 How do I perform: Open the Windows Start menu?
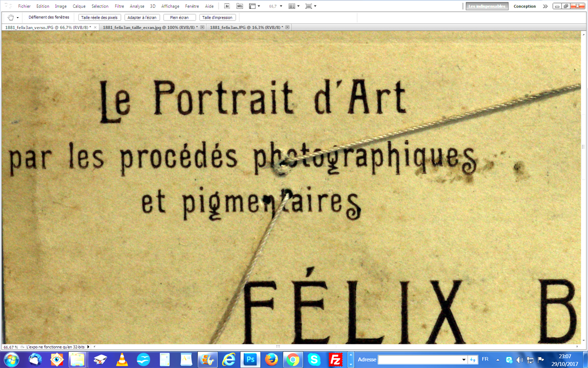(11, 360)
